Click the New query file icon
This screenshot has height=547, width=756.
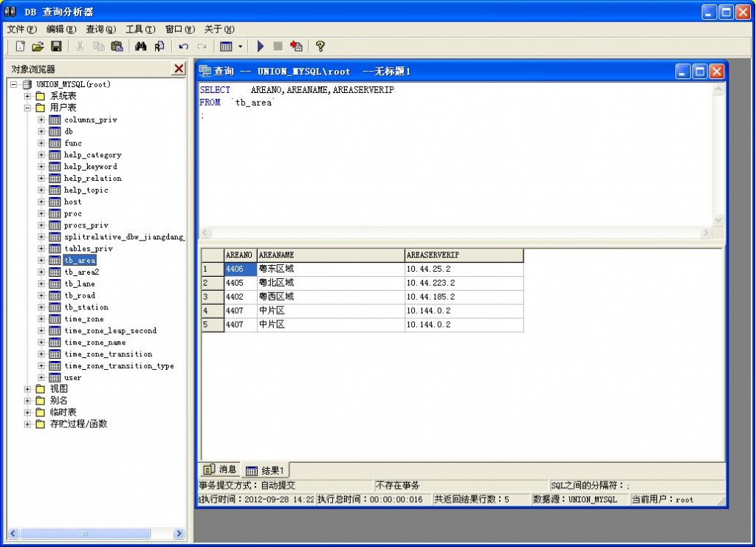pos(20,47)
